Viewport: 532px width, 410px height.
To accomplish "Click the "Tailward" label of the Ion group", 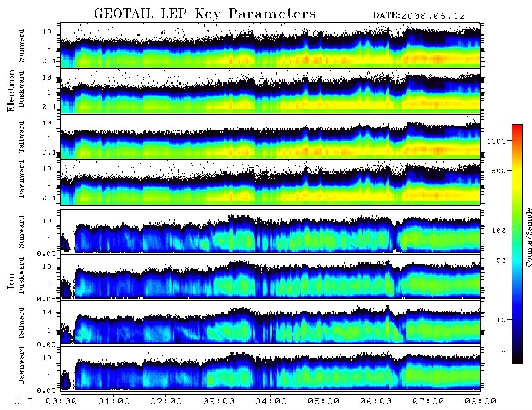I will [x=21, y=323].
